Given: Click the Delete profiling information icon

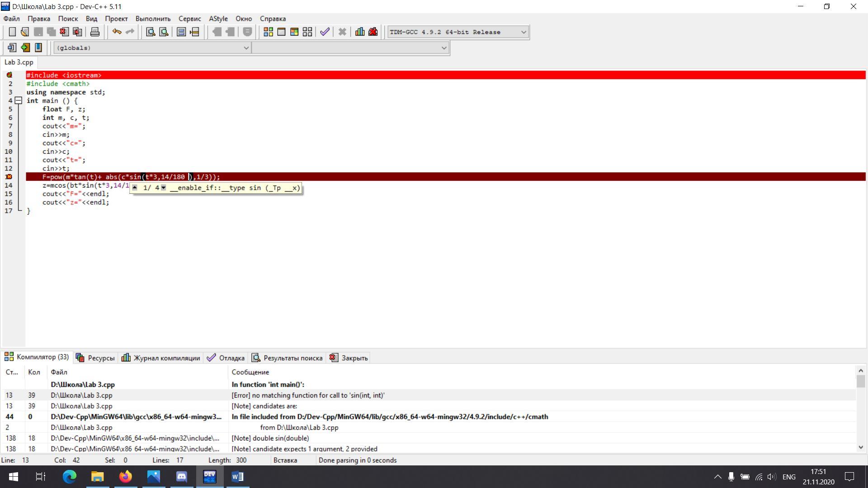Looking at the screenshot, I should [x=373, y=32].
